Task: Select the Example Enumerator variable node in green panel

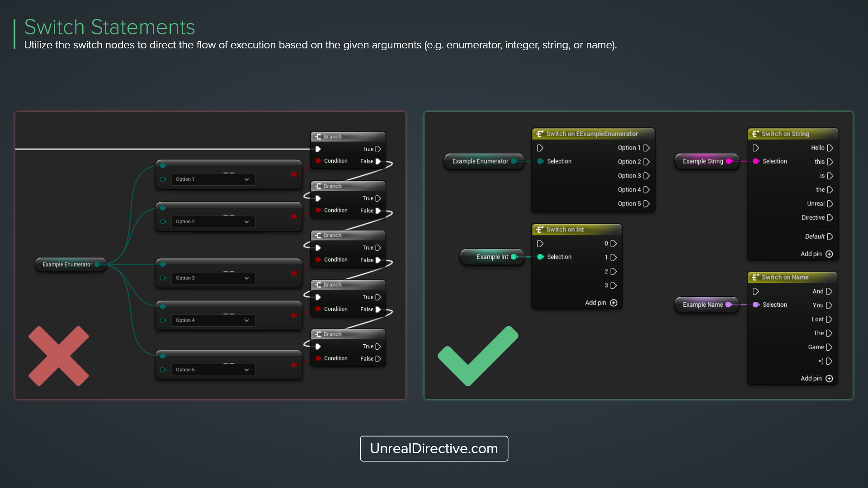Action: pos(480,161)
